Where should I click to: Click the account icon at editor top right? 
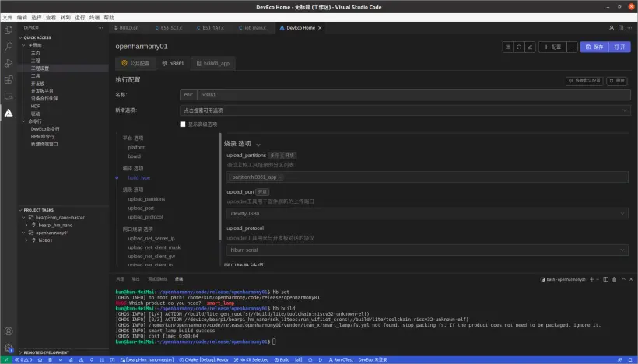point(611,28)
